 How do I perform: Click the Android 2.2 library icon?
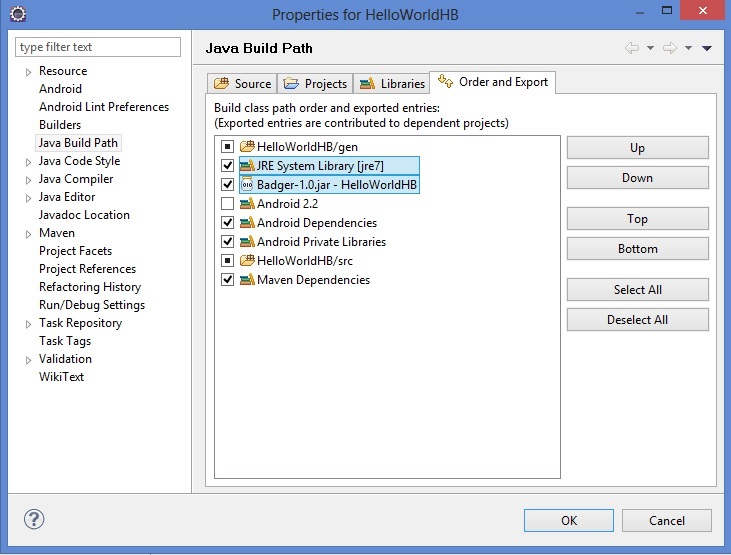pos(247,204)
